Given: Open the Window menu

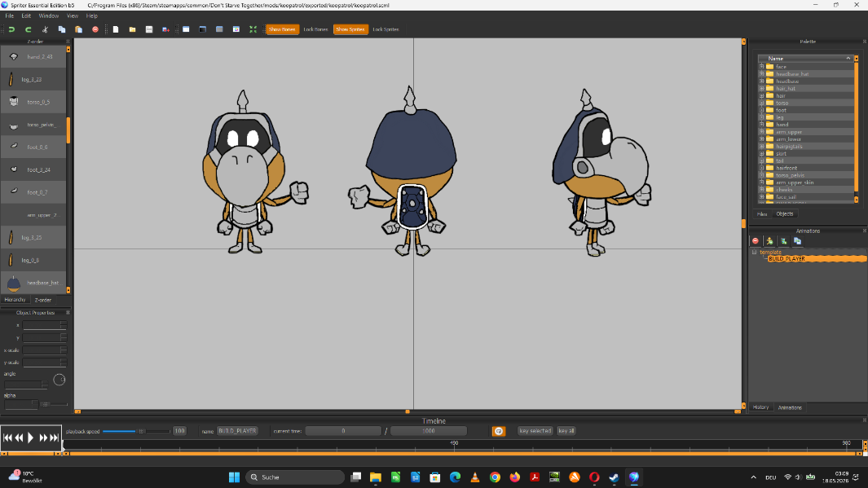Looking at the screenshot, I should click(x=49, y=16).
